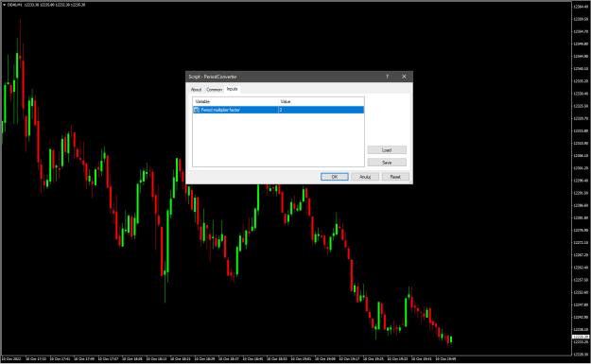
Task: Click the chart symbol arrow at top-left
Action: (4, 5)
